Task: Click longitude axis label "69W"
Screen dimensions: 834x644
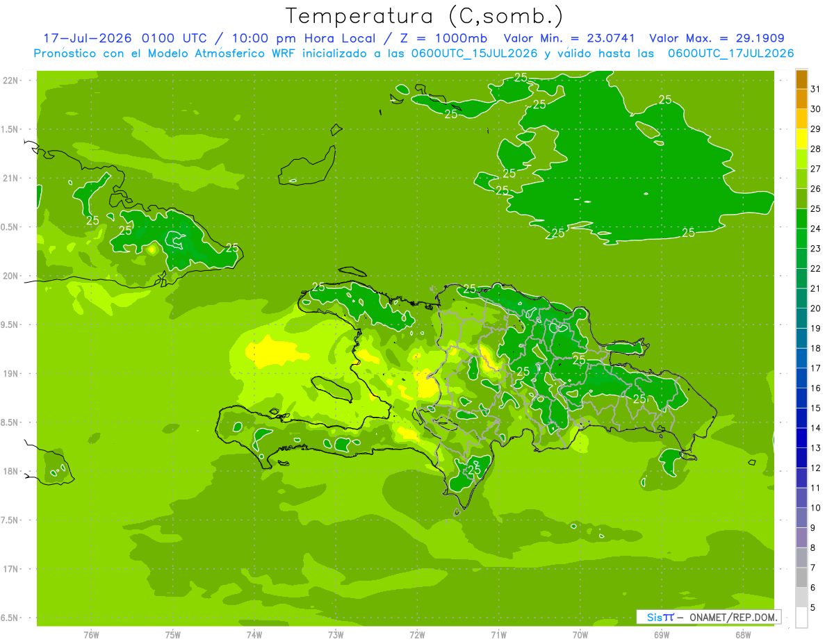Action: pos(662,634)
